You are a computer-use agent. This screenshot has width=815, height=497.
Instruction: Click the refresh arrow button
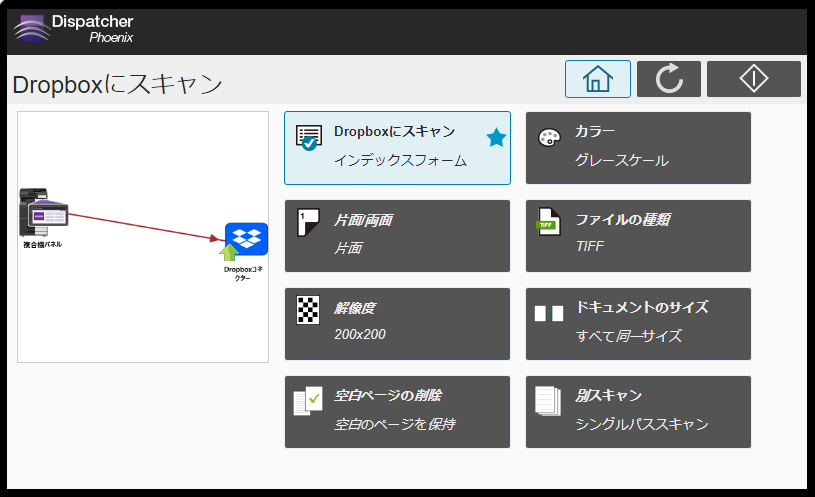pos(669,79)
